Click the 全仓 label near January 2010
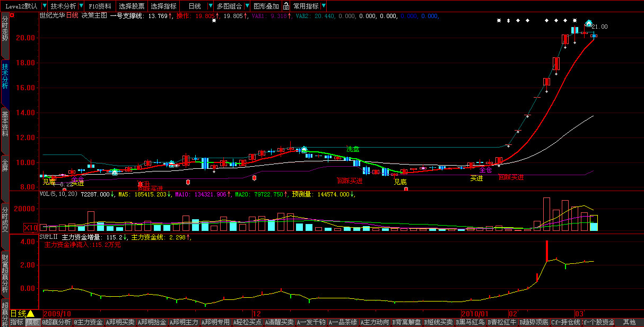The height and width of the screenshot is (327, 644). [x=485, y=170]
